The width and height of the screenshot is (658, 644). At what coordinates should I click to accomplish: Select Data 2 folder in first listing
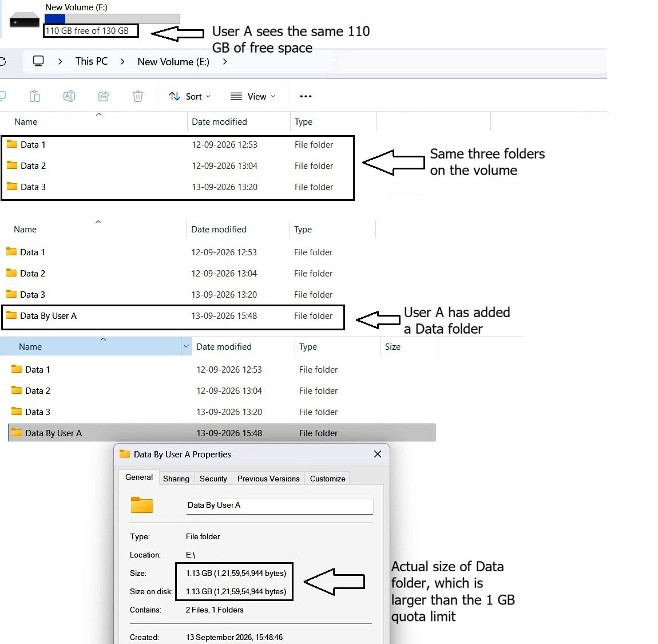(33, 166)
